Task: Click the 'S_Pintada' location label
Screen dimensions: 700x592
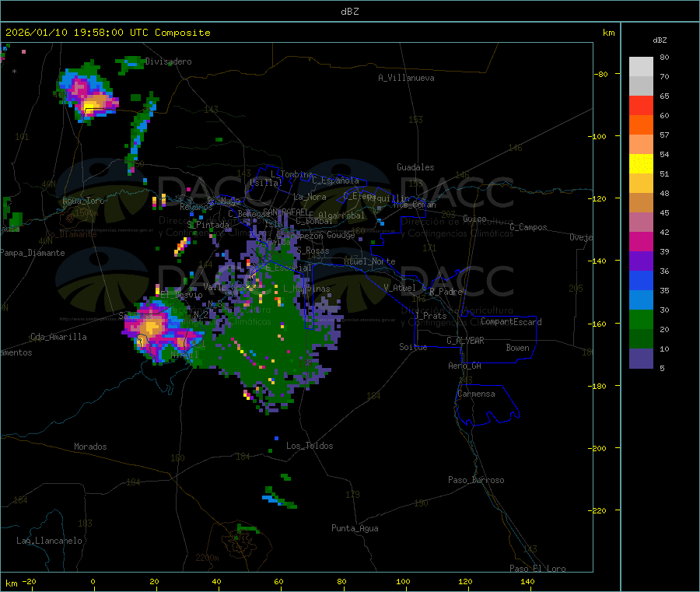Action: coord(208,225)
